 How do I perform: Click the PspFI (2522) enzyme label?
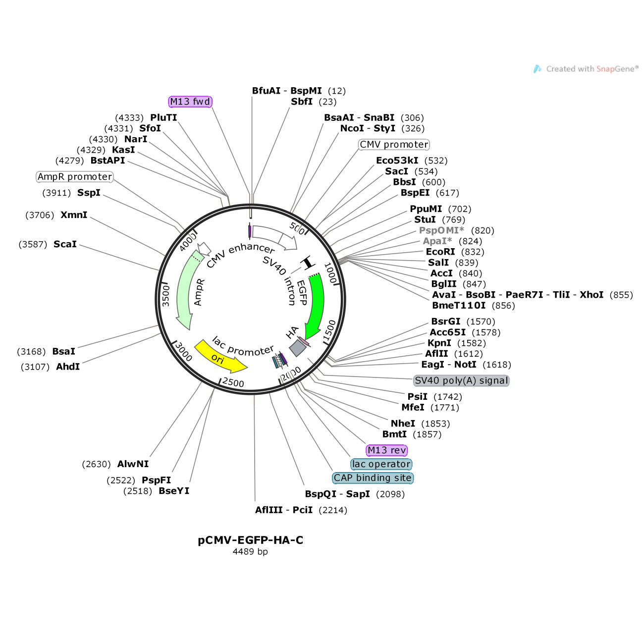click(139, 480)
